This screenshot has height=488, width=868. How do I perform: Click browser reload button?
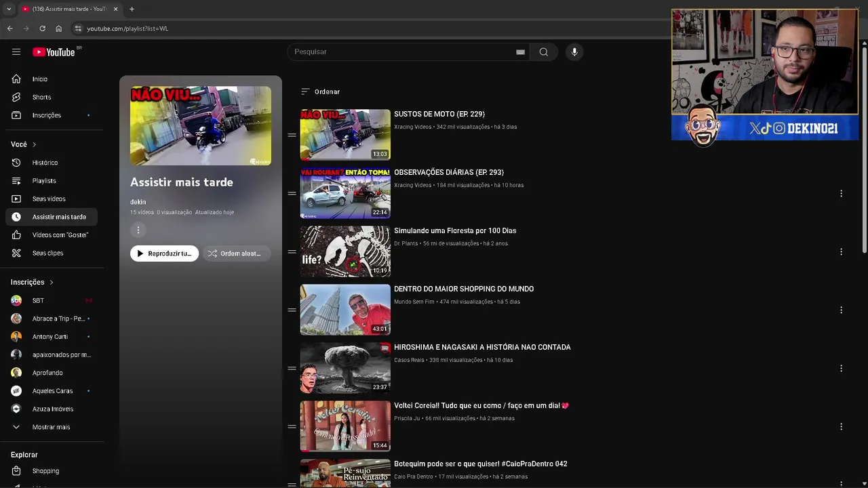(42, 28)
